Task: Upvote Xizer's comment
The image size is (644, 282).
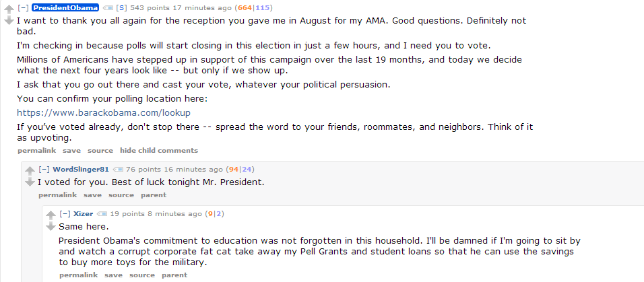Action: pos(51,215)
